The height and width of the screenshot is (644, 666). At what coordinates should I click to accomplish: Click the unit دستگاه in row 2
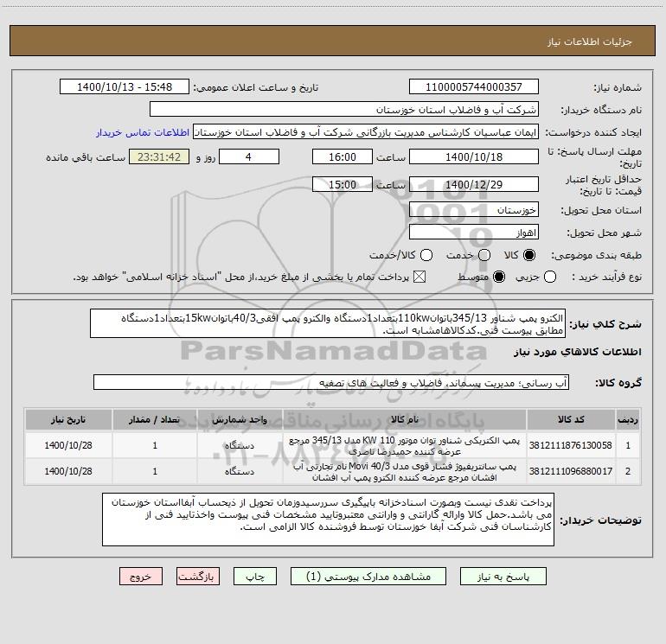pos(240,471)
